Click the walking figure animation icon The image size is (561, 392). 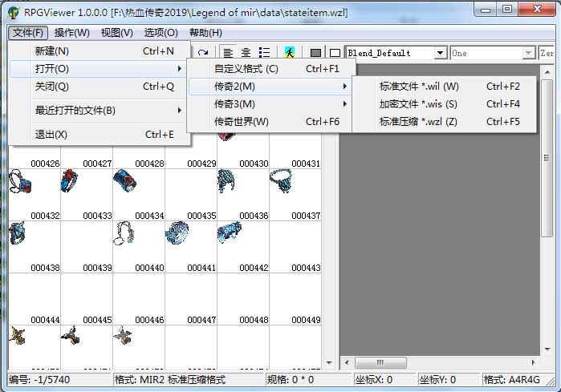[290, 53]
